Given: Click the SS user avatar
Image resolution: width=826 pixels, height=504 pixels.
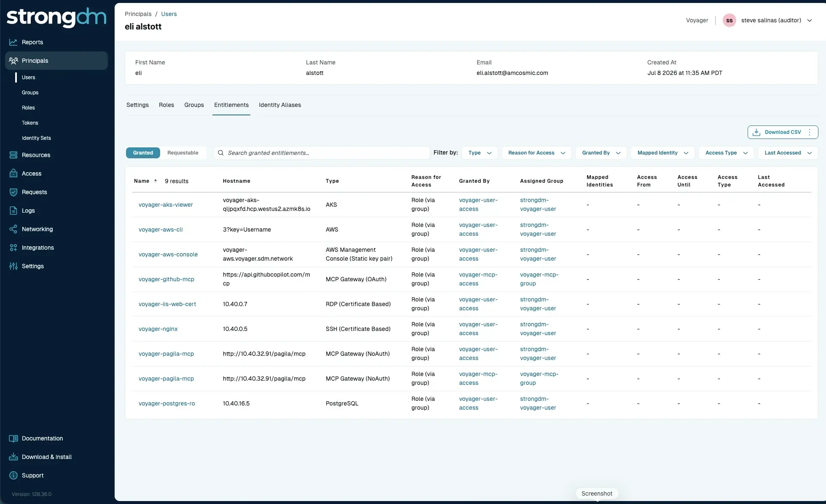Looking at the screenshot, I should point(729,20).
